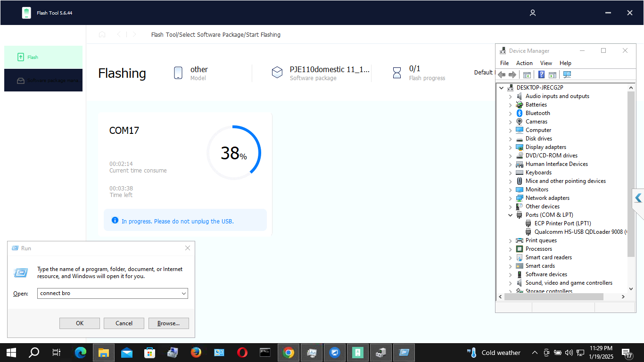Open the View menu in Device Manager
644x362 pixels.
point(546,63)
